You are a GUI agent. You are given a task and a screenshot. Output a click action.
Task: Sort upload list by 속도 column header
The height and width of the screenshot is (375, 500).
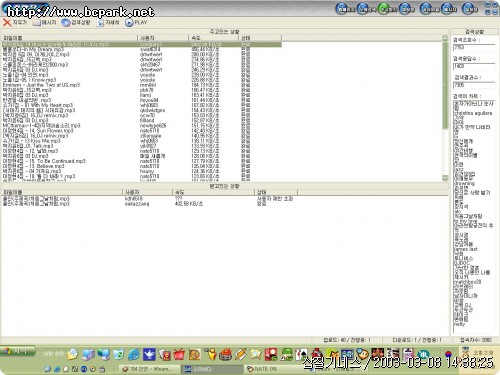[x=214, y=38]
